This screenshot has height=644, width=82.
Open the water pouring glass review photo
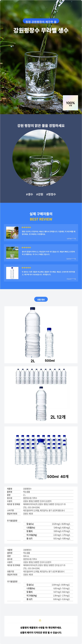[12, 253]
